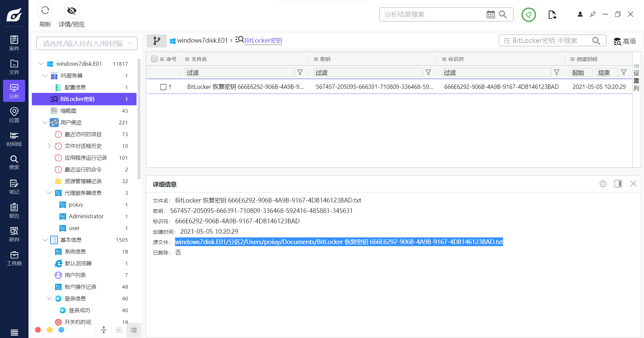Click the yellow color tag dot
This screenshot has height=338, width=644.
(x=50, y=330)
